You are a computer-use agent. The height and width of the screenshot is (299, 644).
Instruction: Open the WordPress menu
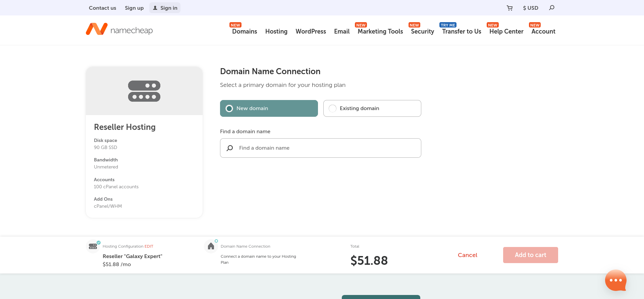tap(311, 31)
